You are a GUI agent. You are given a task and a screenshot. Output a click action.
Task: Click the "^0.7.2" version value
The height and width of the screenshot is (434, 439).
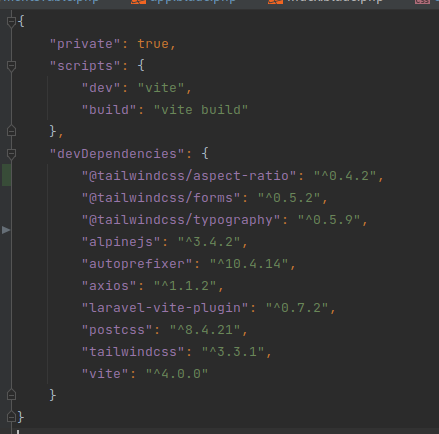(297, 308)
